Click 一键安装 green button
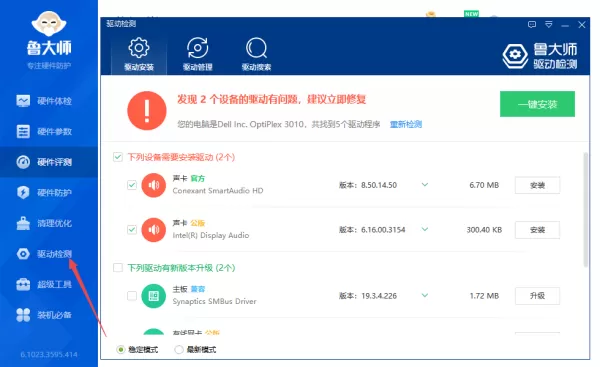Screen dimensions: 600x367 [x=537, y=104]
